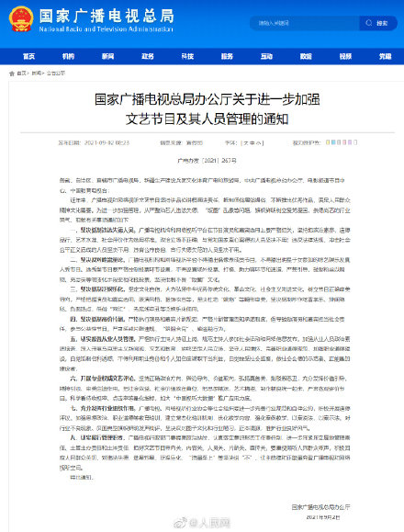Image resolution: width=404 pixels, height=532 pixels.
Task: Click paragraph heading 五、切实加强从业人员管理
Action: point(103,339)
